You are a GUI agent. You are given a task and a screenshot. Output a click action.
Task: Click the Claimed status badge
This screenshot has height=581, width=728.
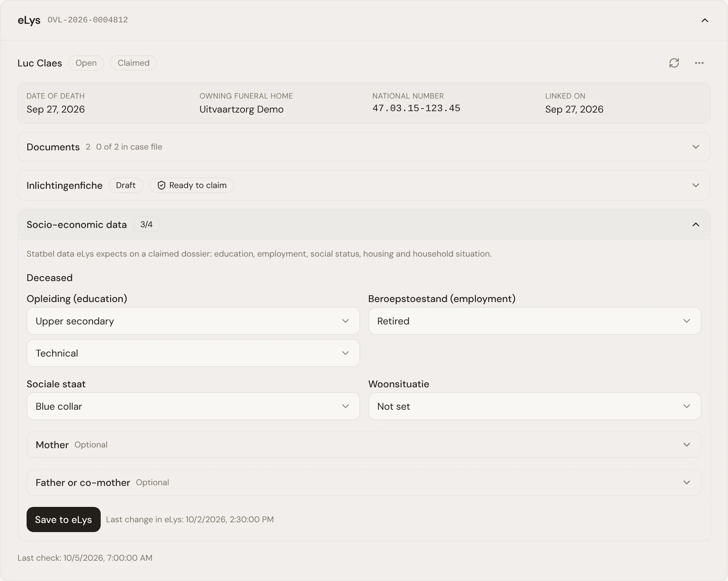pyautogui.click(x=134, y=63)
